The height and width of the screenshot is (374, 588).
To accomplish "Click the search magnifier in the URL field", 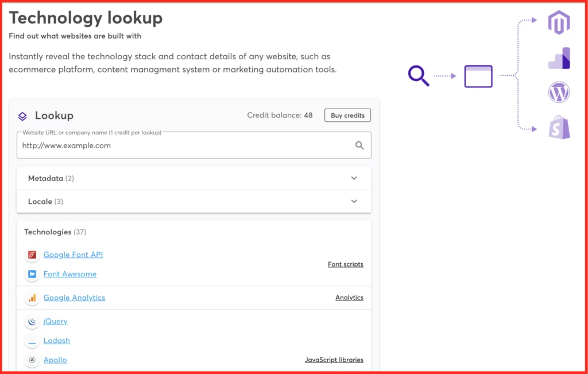I will click(359, 145).
